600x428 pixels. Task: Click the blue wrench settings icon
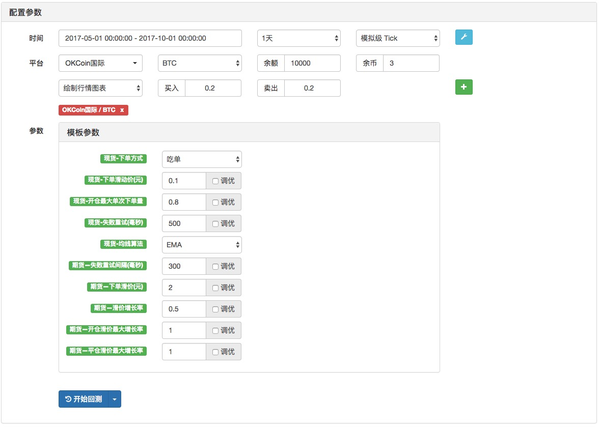(463, 38)
